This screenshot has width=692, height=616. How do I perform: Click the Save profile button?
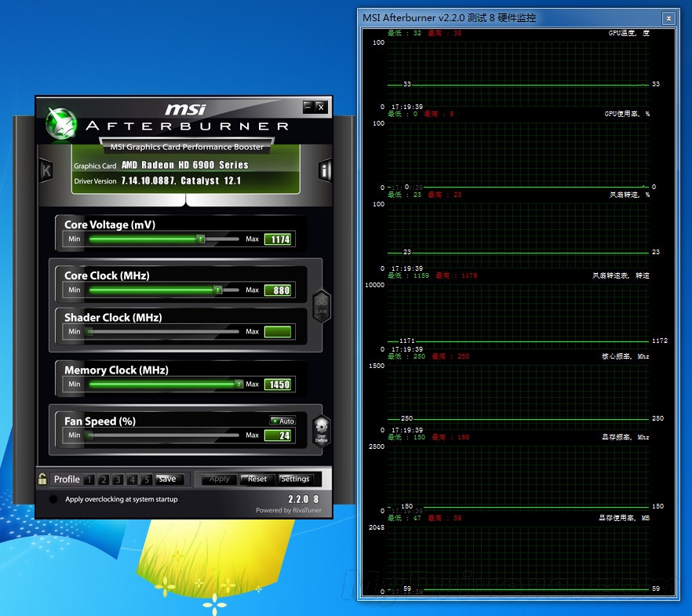(x=169, y=479)
